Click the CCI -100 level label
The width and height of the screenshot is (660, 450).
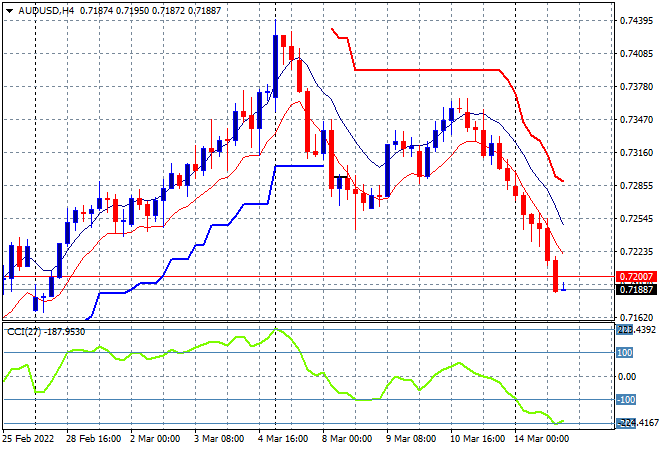[x=624, y=400]
